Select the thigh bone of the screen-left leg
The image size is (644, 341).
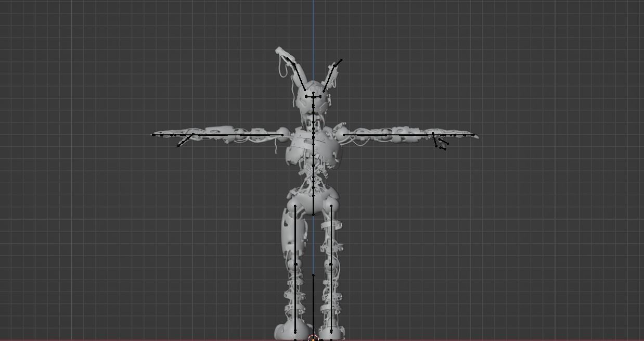295,235
